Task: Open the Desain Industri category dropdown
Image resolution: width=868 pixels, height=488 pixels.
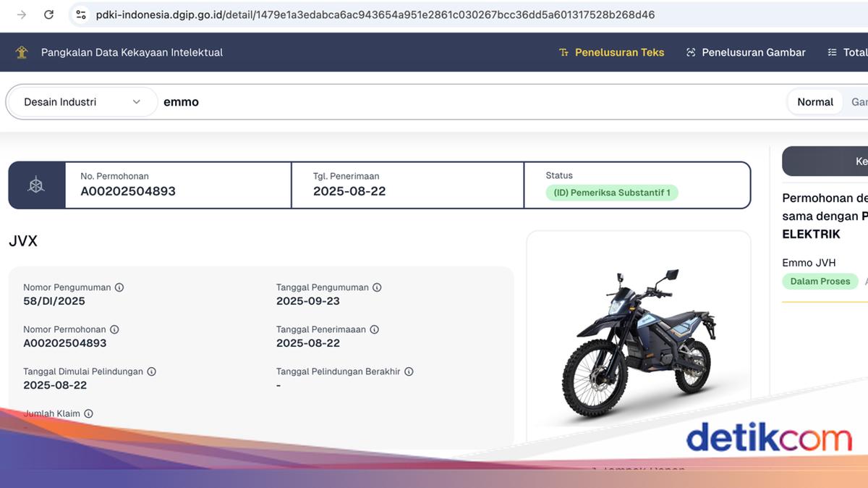Action: pyautogui.click(x=81, y=101)
